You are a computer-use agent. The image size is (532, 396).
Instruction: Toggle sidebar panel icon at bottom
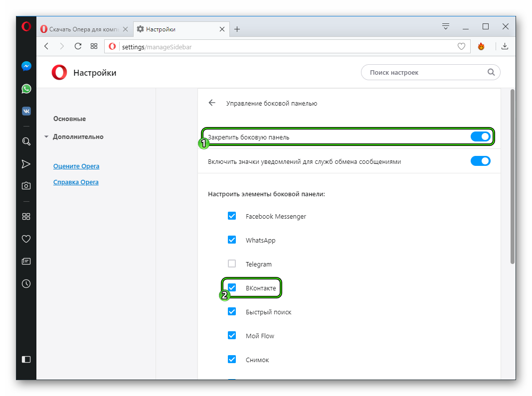(26, 359)
